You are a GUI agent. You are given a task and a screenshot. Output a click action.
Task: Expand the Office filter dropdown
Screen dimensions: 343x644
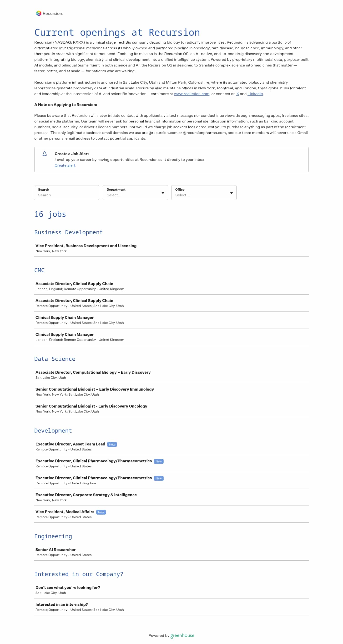[204, 193]
